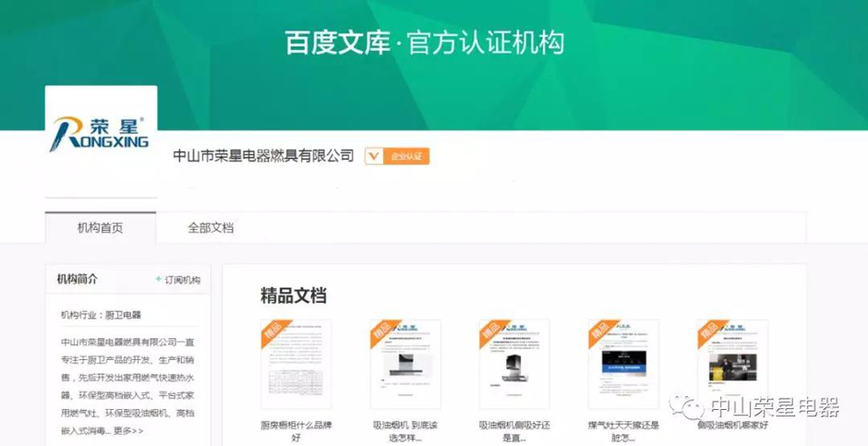Open 厨房橱柜什么品牌好 document thumbnail
This screenshot has width=868, height=446.
click(x=296, y=366)
